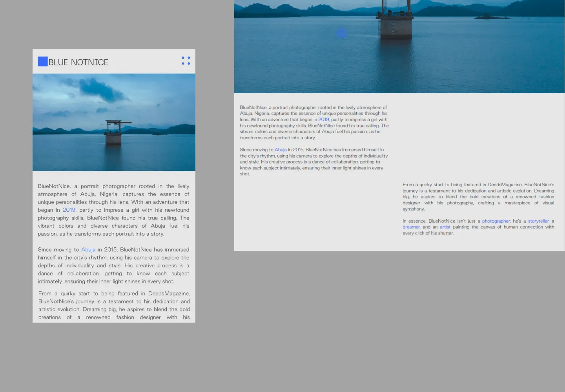Open the 2019 link in desktop view
The image size is (565, 392).
[324, 120]
